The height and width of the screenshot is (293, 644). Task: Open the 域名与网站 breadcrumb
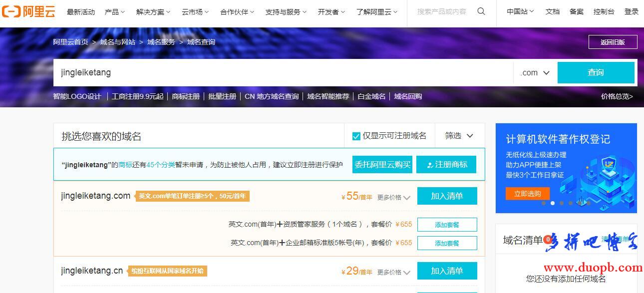pos(118,42)
